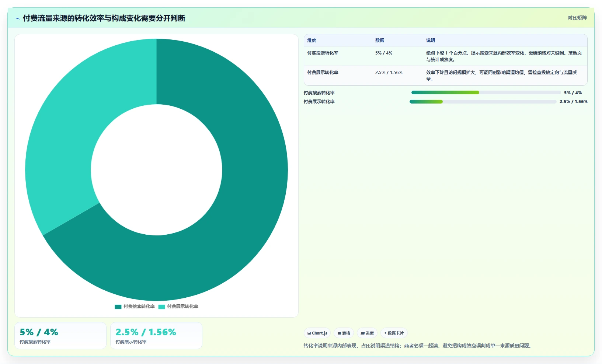602x364 pixels.
Task: Click the 付费展示转化率 progress row label
Action: coord(319,102)
